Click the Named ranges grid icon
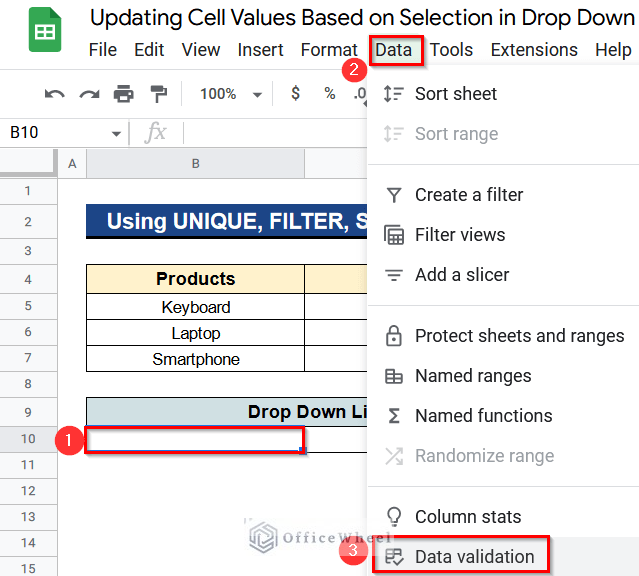Viewport: 639px width, 576px height. point(394,376)
